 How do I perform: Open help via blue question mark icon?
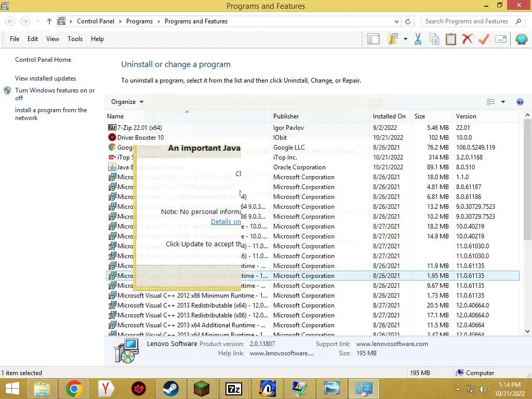click(520, 102)
